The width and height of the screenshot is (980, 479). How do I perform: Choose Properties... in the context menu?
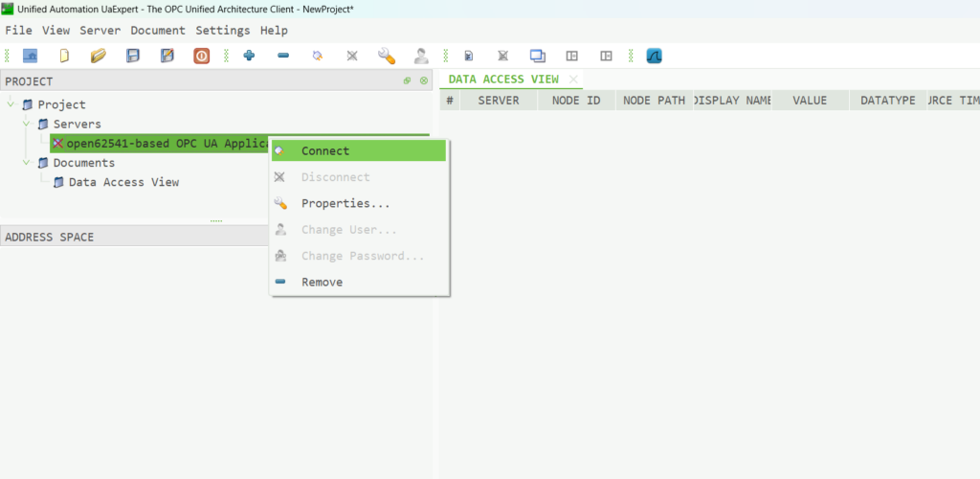click(x=359, y=203)
